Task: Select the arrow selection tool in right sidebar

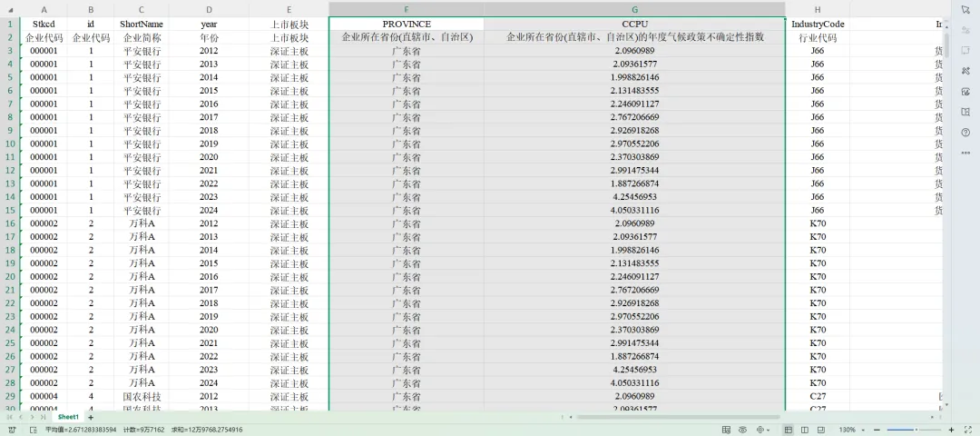Action: click(965, 9)
